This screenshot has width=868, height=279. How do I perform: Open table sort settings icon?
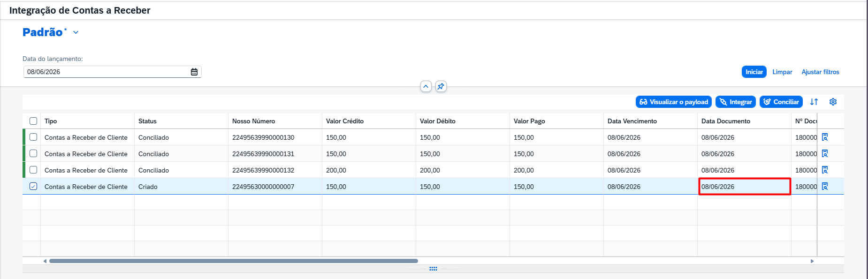tap(814, 102)
